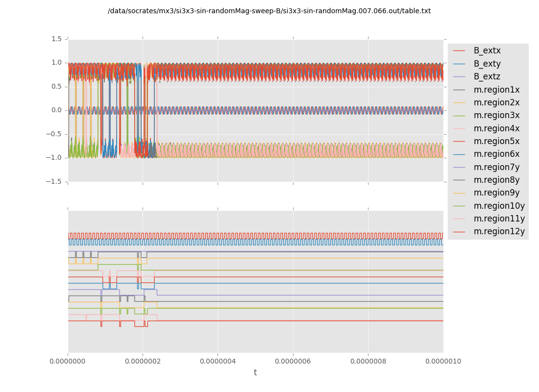
Task: Select the B_exty legend entry text
Action: (487, 64)
